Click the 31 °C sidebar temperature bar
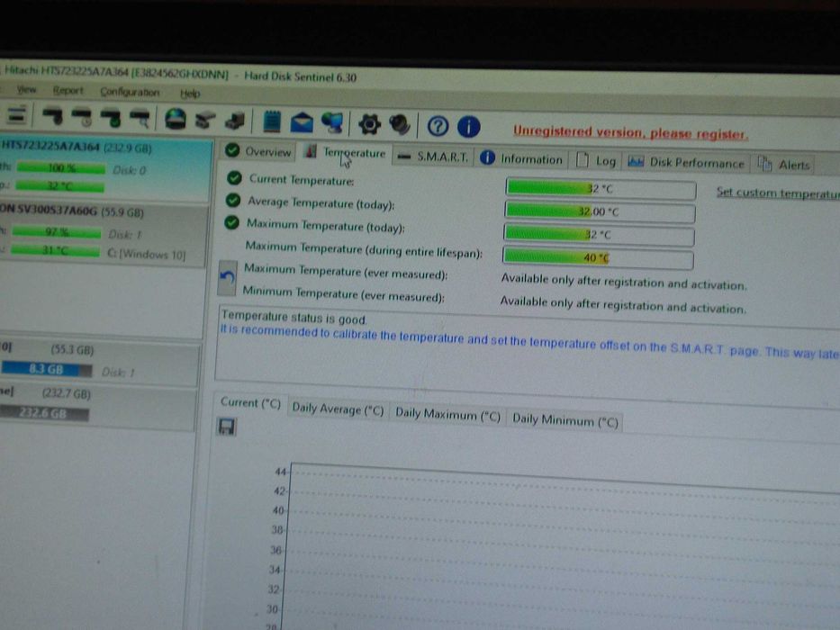Image resolution: width=840 pixels, height=630 pixels. (x=55, y=251)
